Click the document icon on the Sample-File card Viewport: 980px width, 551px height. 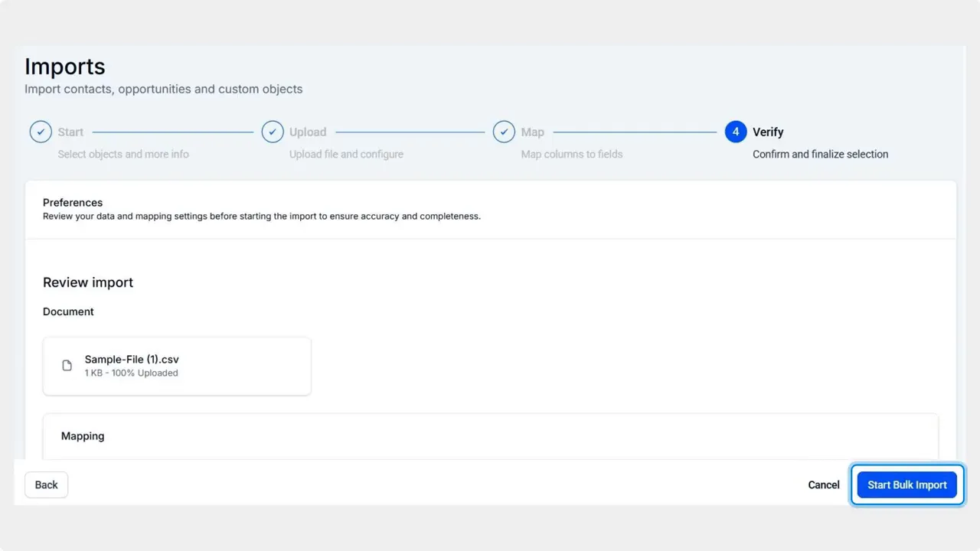click(67, 365)
